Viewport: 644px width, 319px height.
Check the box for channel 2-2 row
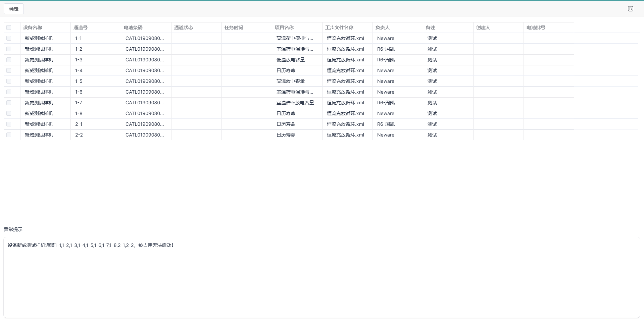coord(9,135)
